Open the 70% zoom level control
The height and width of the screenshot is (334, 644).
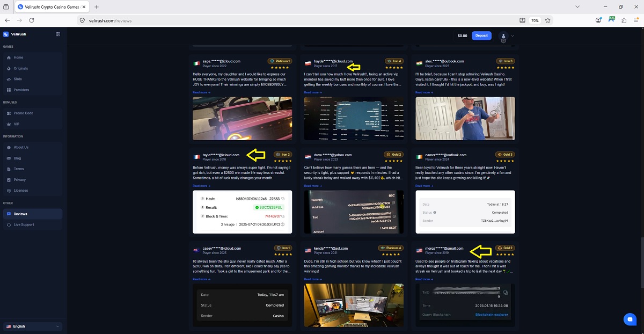(535, 20)
